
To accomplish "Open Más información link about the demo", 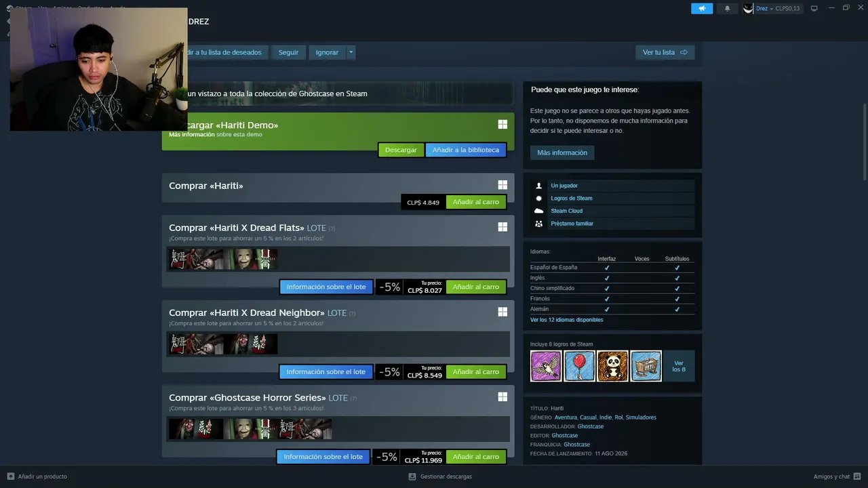I will [x=192, y=134].
